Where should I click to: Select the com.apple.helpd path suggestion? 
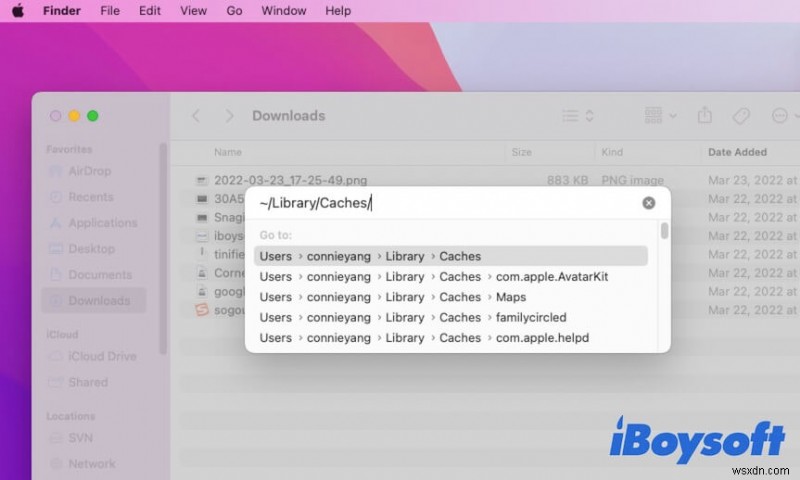click(451, 338)
